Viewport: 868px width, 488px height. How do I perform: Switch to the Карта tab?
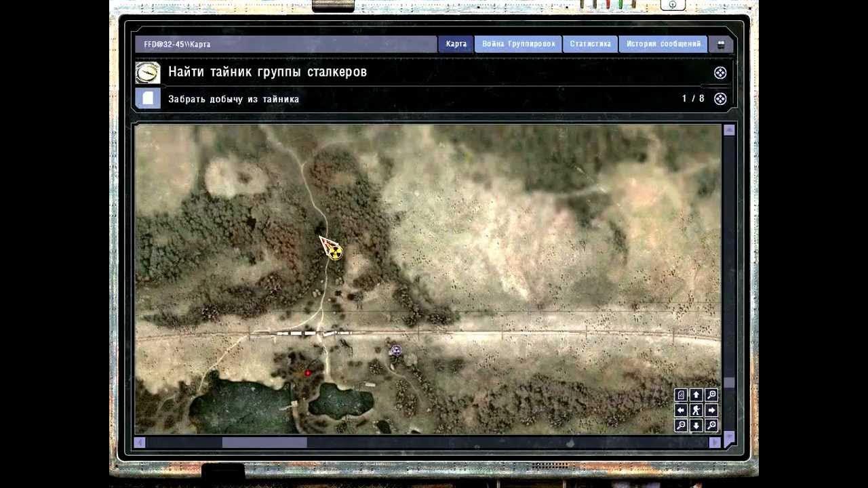coord(456,44)
